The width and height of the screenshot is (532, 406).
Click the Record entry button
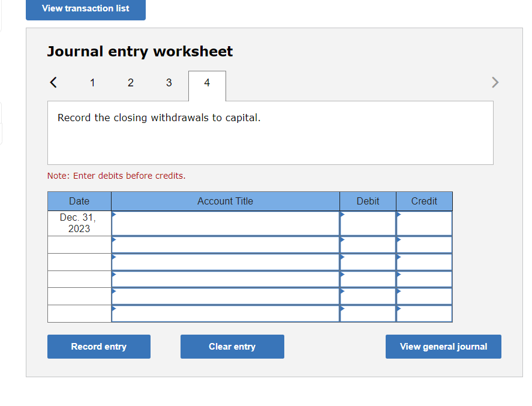point(98,347)
